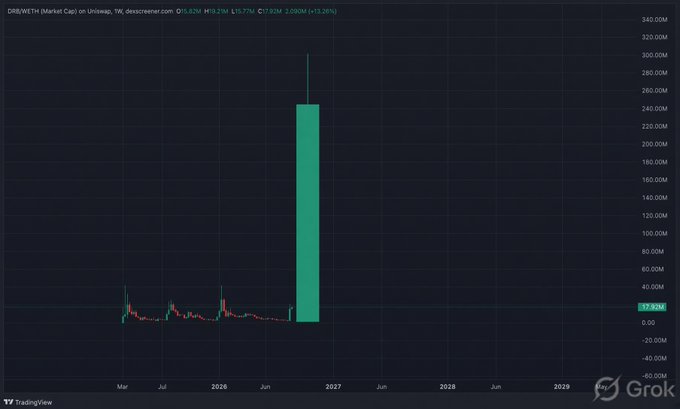Click the 300.00M price axis label
Screen dimensions: 680x409
654,55
